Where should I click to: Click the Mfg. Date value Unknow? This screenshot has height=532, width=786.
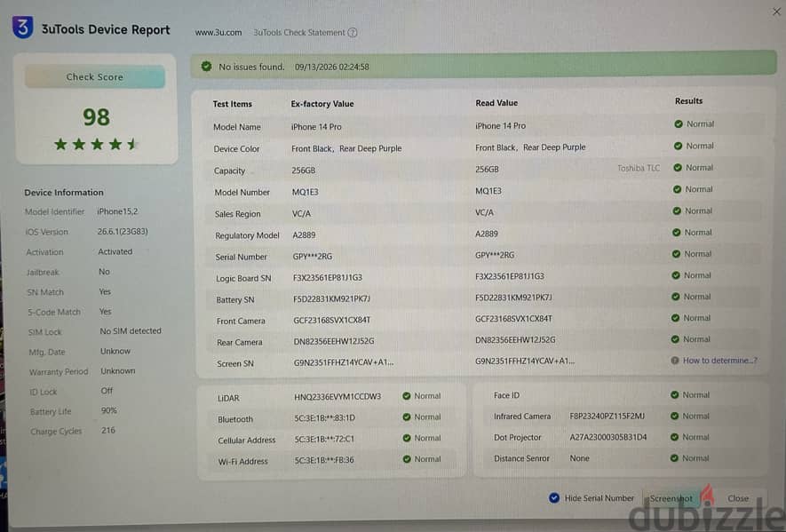[x=115, y=351]
